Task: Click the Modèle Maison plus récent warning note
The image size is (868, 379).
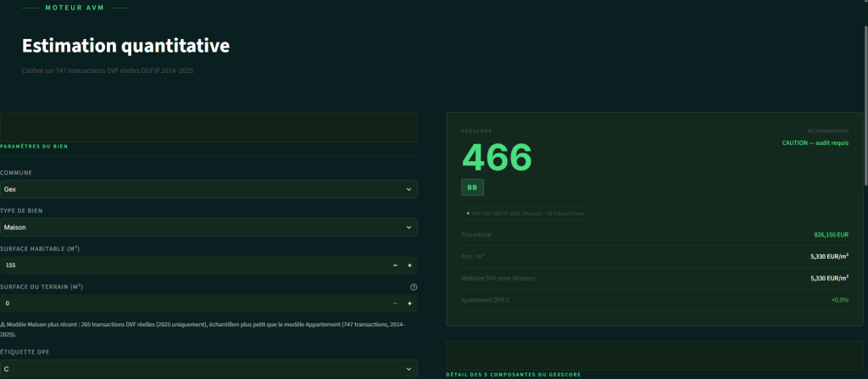Action: [x=203, y=329]
